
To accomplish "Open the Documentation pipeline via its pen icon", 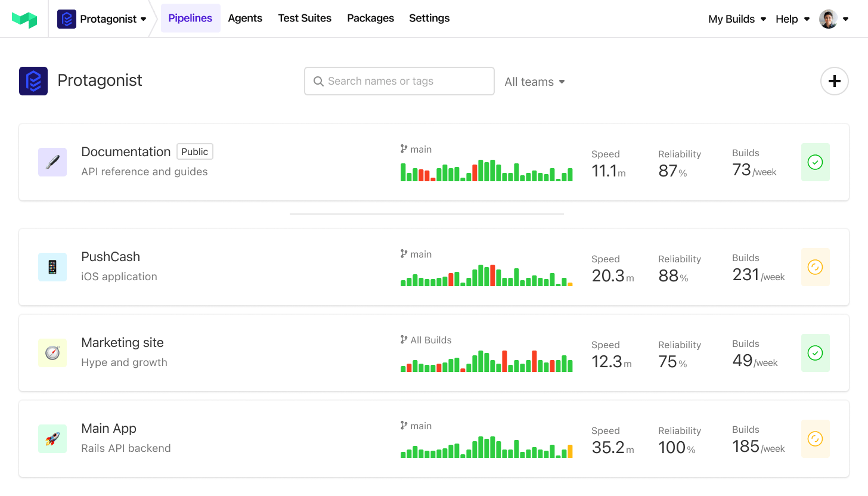I will [52, 162].
